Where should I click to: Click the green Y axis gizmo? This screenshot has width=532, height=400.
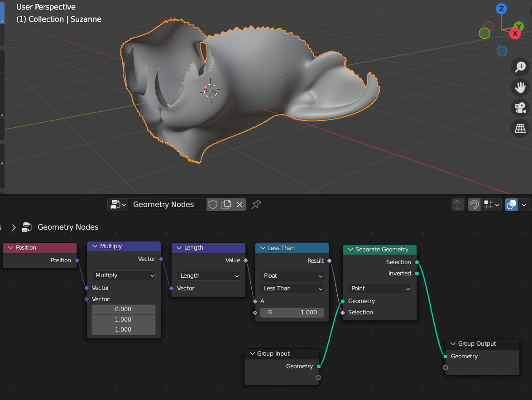click(518, 26)
